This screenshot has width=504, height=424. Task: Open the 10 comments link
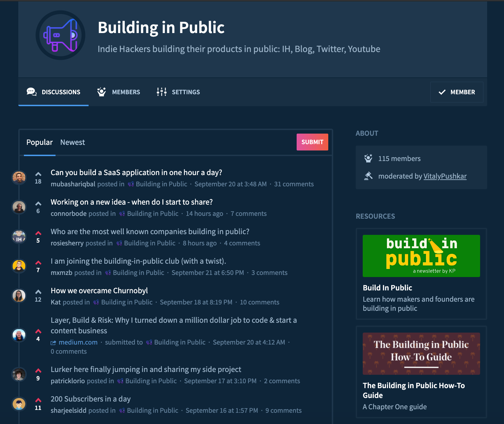coord(259,302)
